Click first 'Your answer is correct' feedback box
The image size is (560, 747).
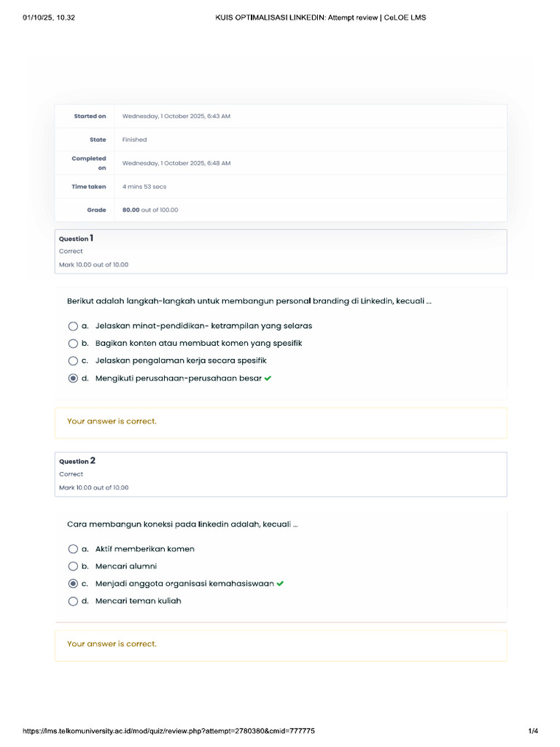pos(281,422)
